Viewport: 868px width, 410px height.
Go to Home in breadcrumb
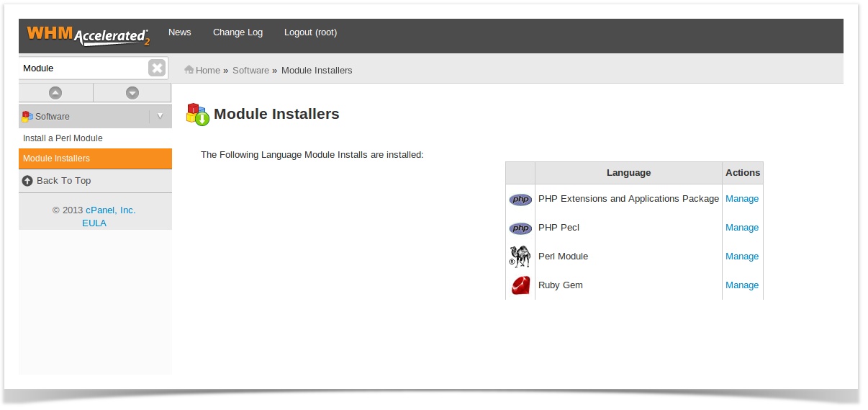click(x=207, y=71)
